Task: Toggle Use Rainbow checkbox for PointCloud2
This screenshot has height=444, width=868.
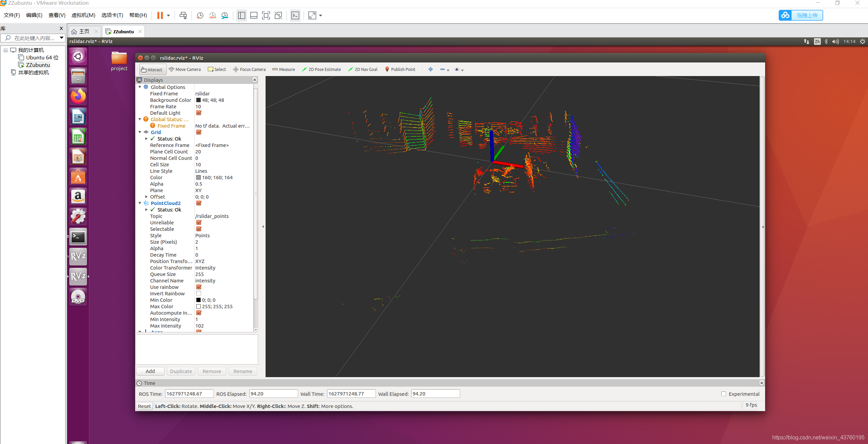Action: tap(199, 286)
